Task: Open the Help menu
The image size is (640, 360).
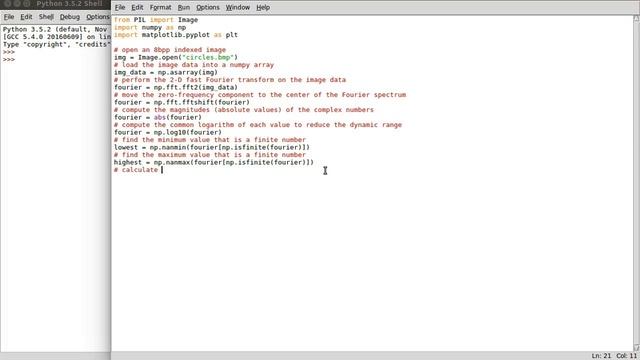Action: pyautogui.click(x=263, y=7)
